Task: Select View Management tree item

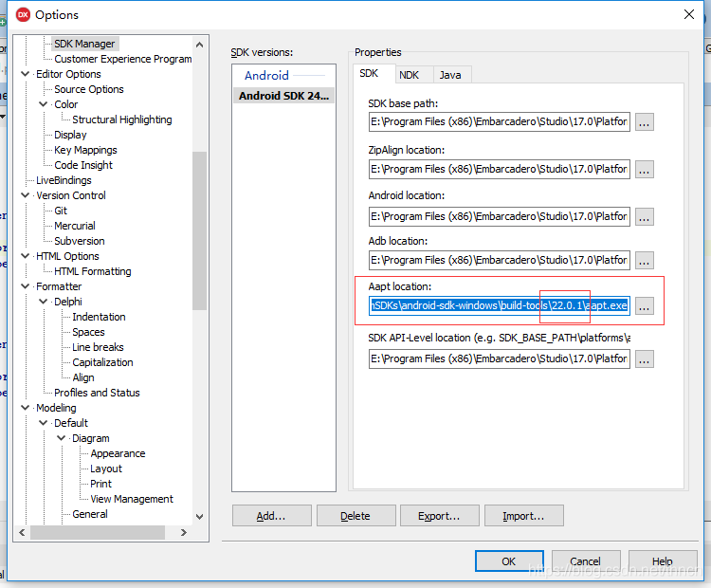Action: pyautogui.click(x=132, y=499)
